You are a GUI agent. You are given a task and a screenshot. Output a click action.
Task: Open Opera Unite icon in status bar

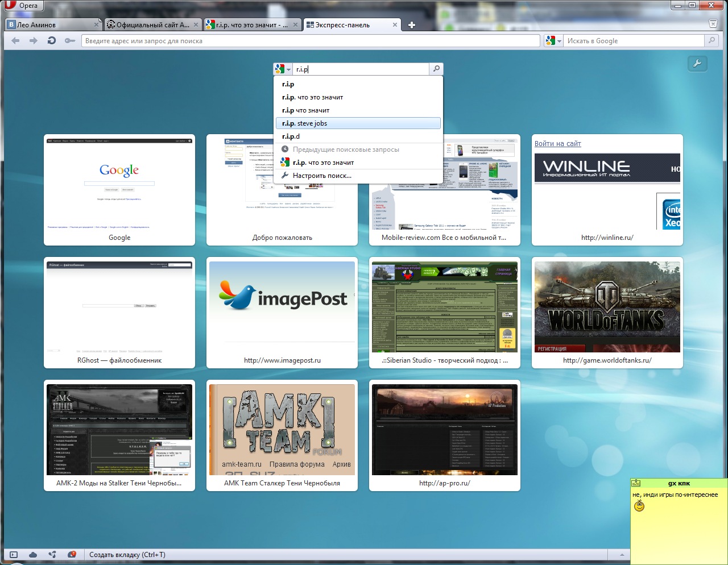tap(52, 555)
